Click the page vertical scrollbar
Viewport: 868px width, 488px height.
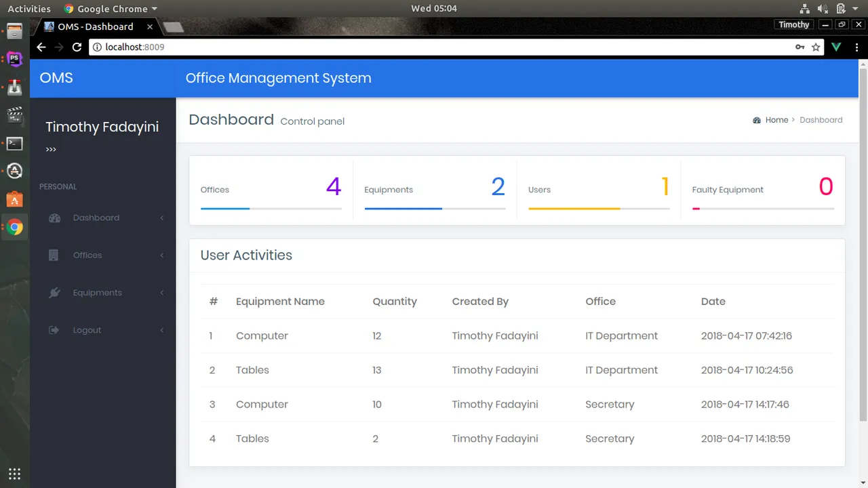(x=863, y=244)
